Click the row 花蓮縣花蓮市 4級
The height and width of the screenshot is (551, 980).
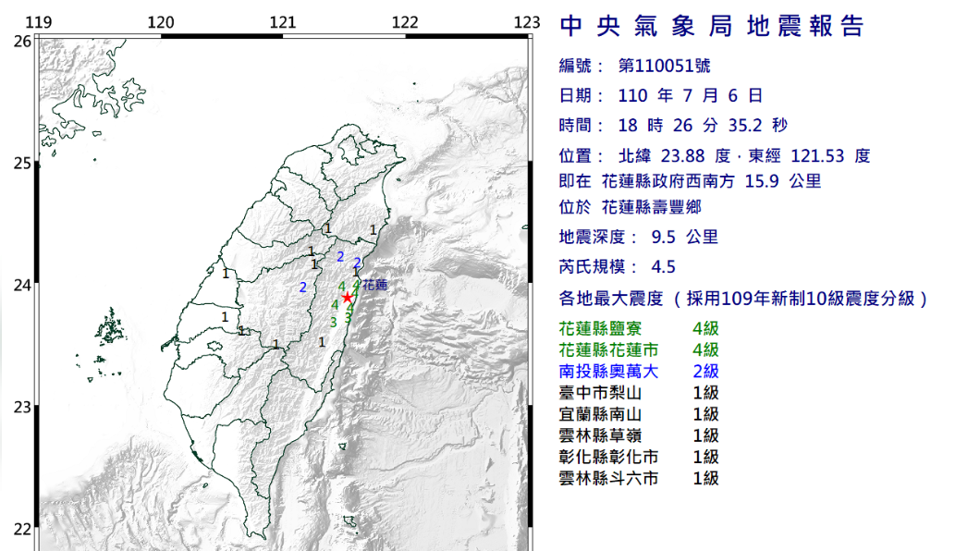coord(639,349)
